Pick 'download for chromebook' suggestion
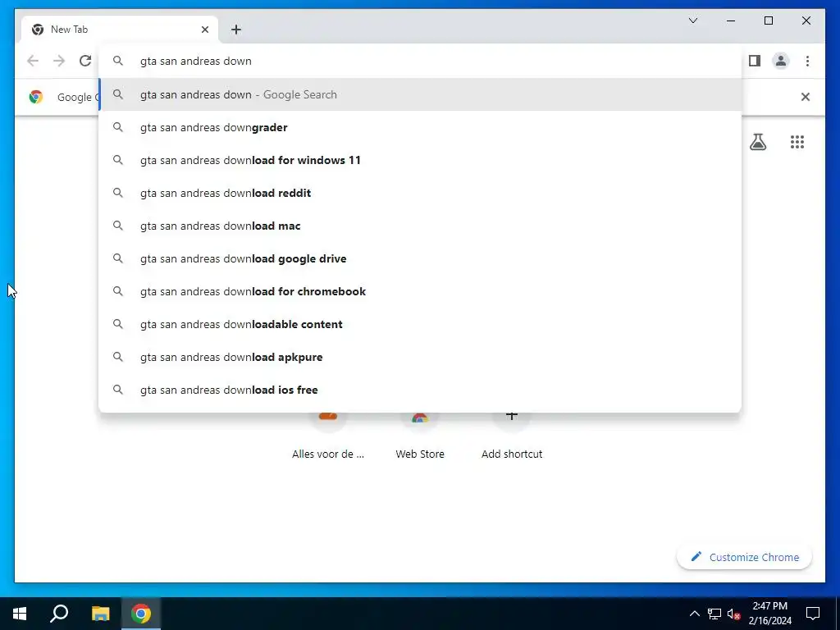840x630 pixels. pyautogui.click(x=421, y=291)
